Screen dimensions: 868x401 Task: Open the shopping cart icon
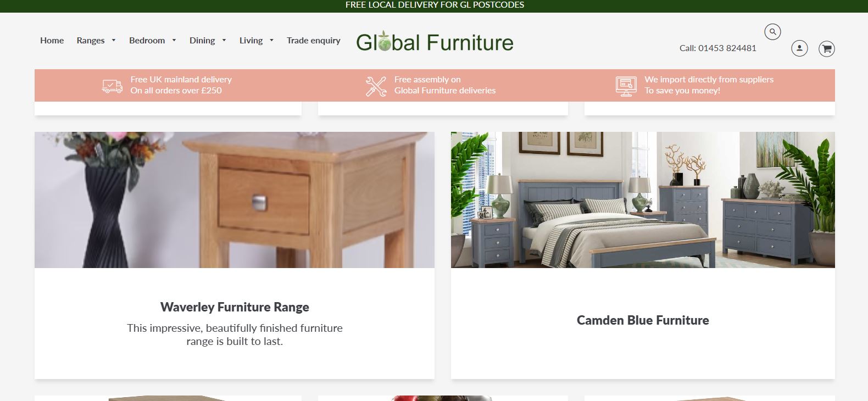[827, 49]
